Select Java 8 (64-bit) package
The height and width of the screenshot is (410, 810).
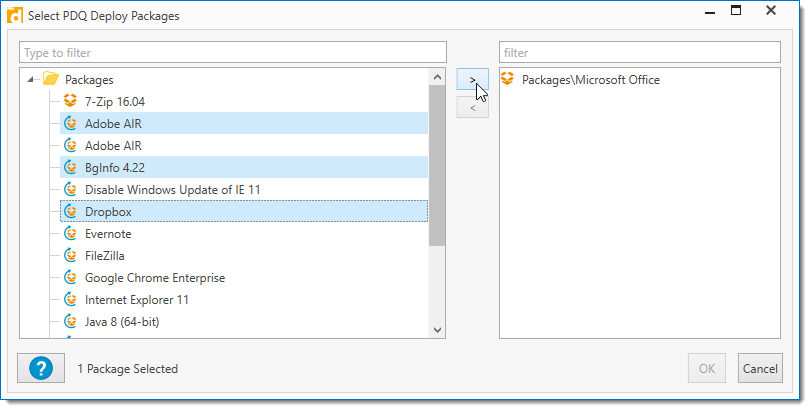pos(122,321)
